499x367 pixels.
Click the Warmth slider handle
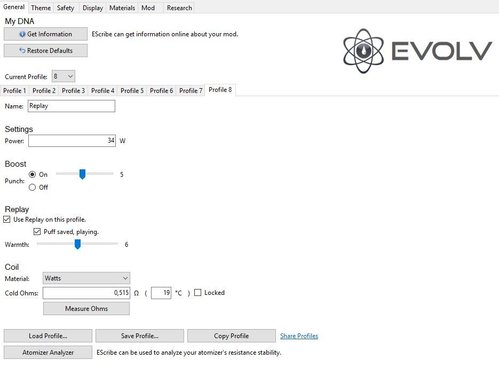tap(77, 244)
